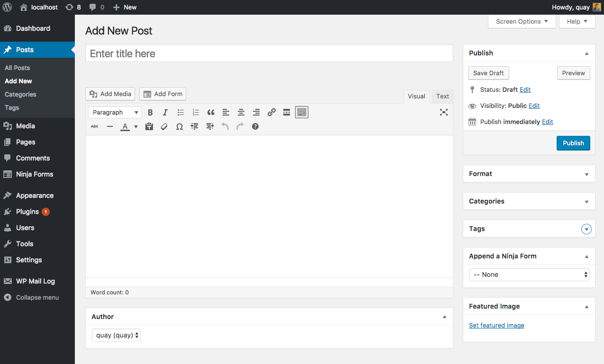Open the text color picker arrow
The height and width of the screenshot is (364, 604).
[x=136, y=127]
